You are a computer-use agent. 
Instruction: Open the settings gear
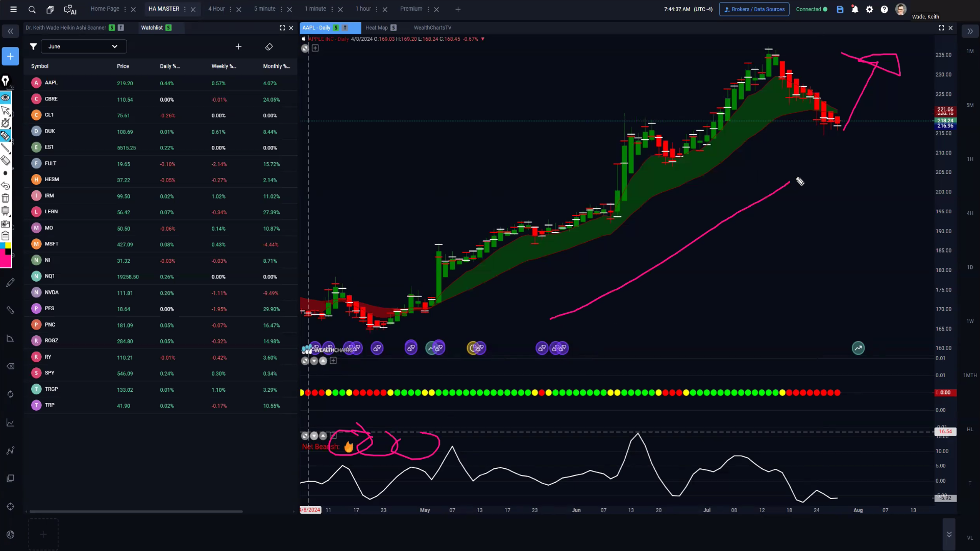(870, 9)
